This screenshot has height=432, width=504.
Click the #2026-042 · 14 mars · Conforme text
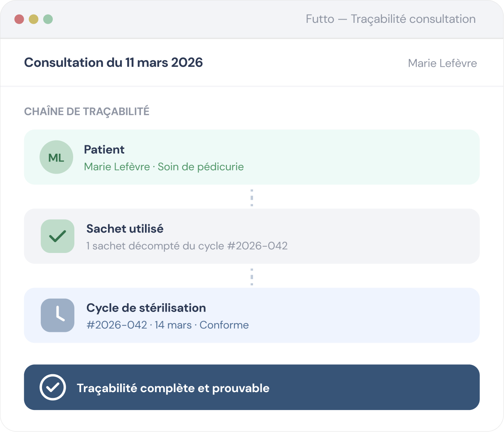167,325
